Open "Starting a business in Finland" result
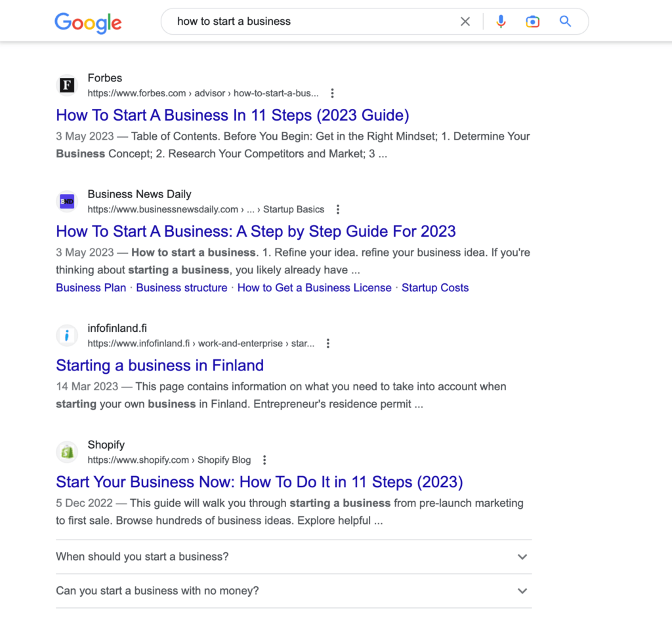The image size is (672, 621). click(x=160, y=365)
